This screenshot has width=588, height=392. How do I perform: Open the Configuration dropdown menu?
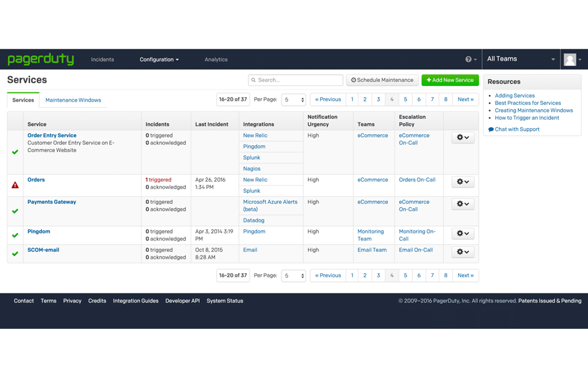coord(159,59)
